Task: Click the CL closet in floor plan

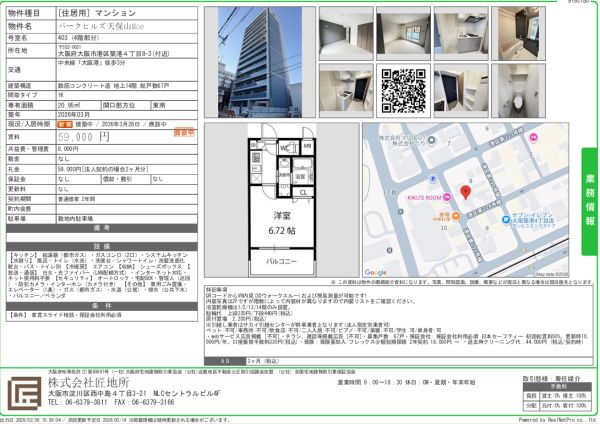Action: point(303,192)
